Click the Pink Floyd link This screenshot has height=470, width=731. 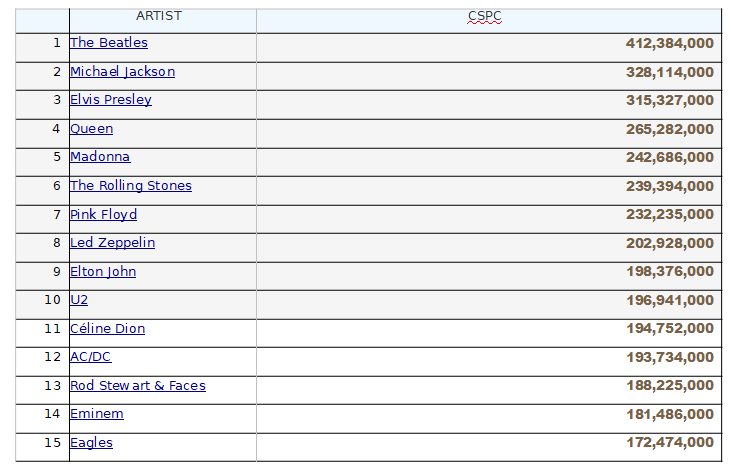tap(103, 215)
